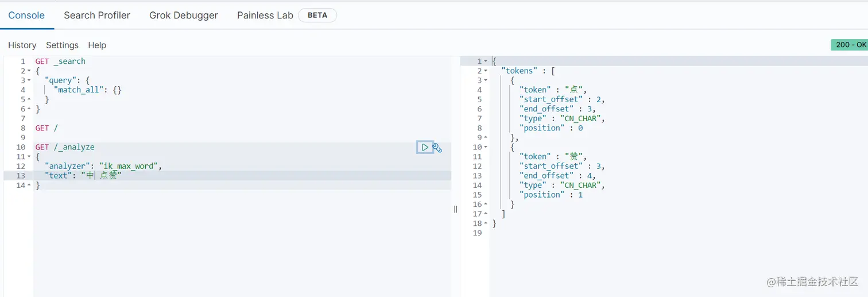The image size is (868, 297).
Task: Place cursor in the "text" value on line 13
Action: [102, 176]
